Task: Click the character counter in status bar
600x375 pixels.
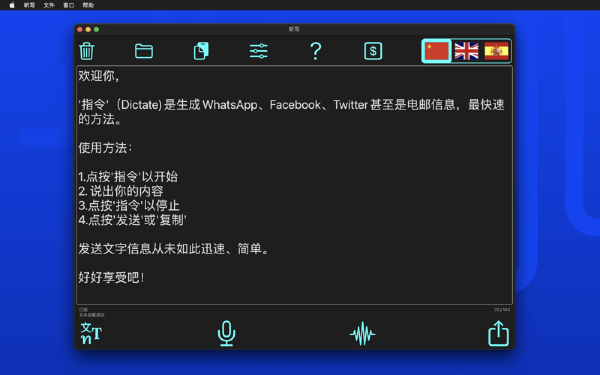Action: pos(502,310)
